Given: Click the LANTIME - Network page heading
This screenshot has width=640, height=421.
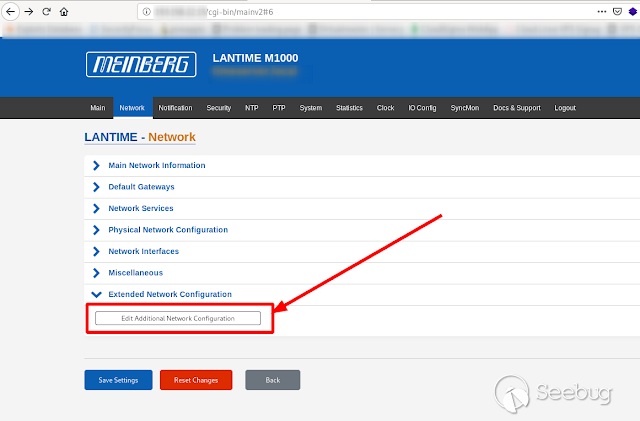Looking at the screenshot, I should tap(140, 137).
